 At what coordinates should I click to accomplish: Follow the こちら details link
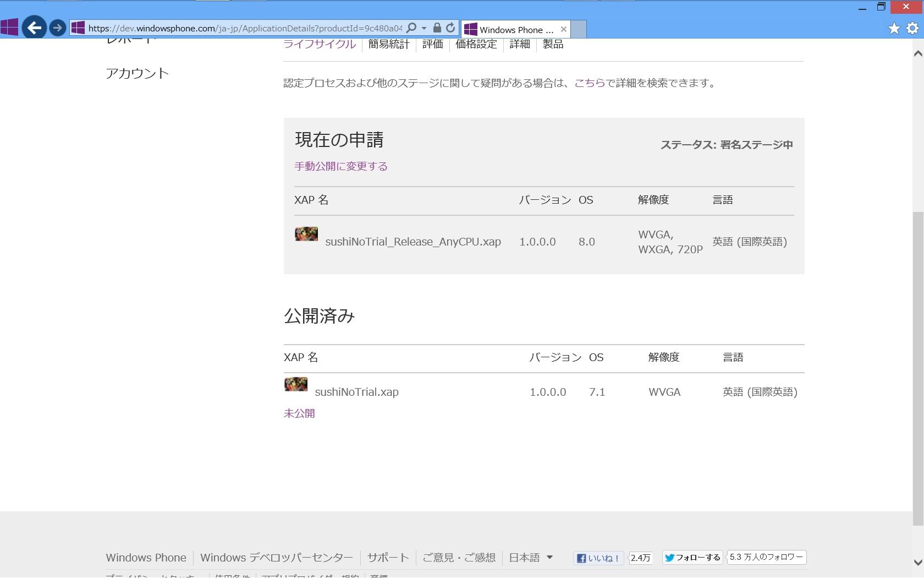(x=590, y=83)
